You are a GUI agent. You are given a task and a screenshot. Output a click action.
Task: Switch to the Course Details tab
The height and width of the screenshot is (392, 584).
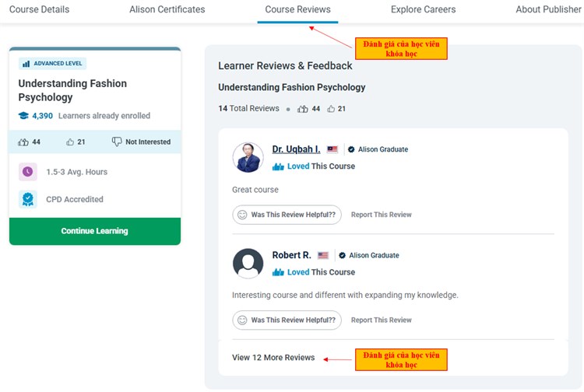coord(39,10)
